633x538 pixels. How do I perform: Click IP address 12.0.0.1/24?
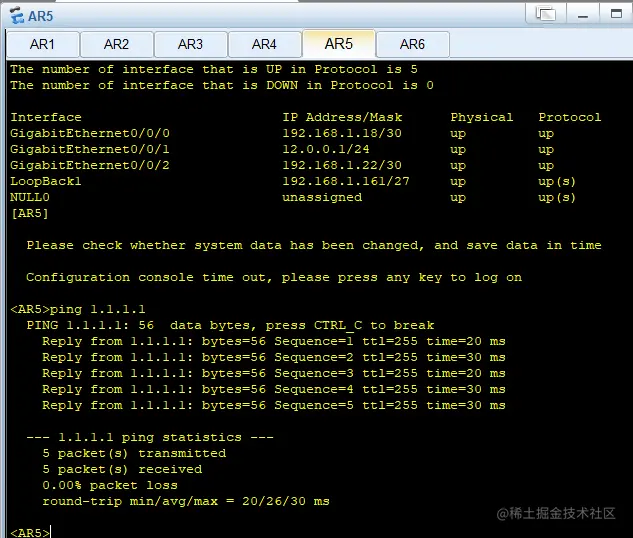pos(326,149)
